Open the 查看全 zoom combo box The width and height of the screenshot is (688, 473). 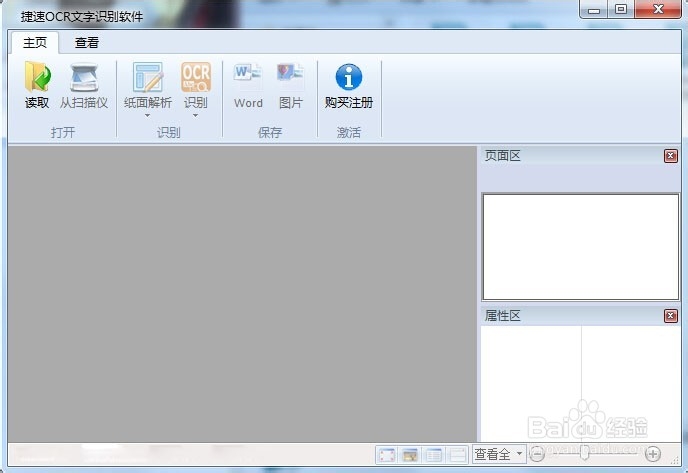coord(499,454)
